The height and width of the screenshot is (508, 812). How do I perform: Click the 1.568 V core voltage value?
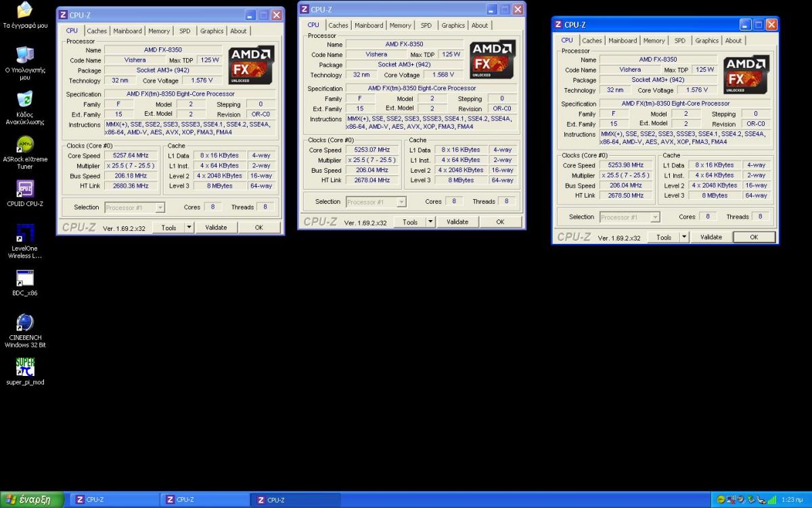[x=443, y=75]
